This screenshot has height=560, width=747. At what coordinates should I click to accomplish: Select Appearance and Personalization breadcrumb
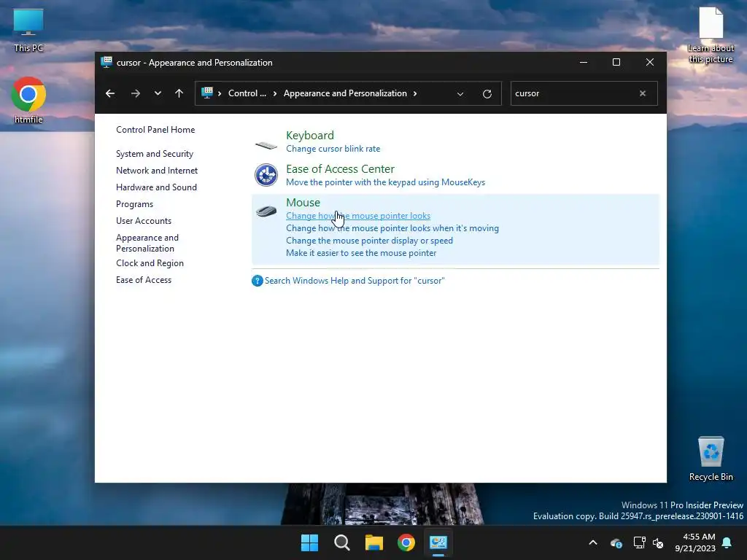click(345, 93)
